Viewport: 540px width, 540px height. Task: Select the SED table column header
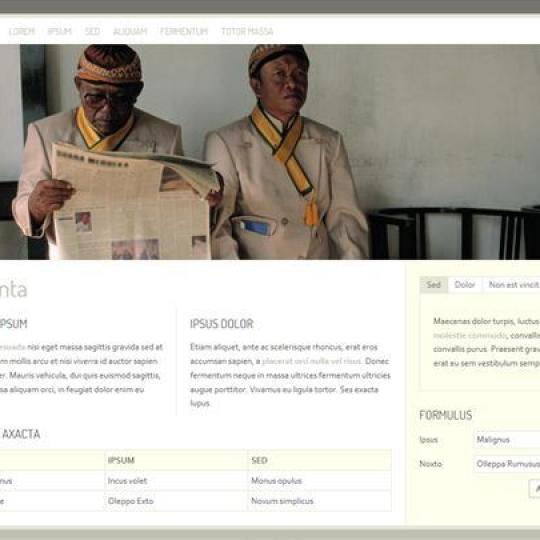[x=320, y=460]
